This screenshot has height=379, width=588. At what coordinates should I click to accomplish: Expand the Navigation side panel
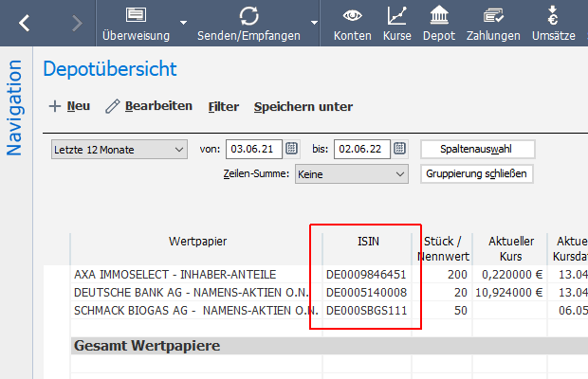tap(14, 108)
